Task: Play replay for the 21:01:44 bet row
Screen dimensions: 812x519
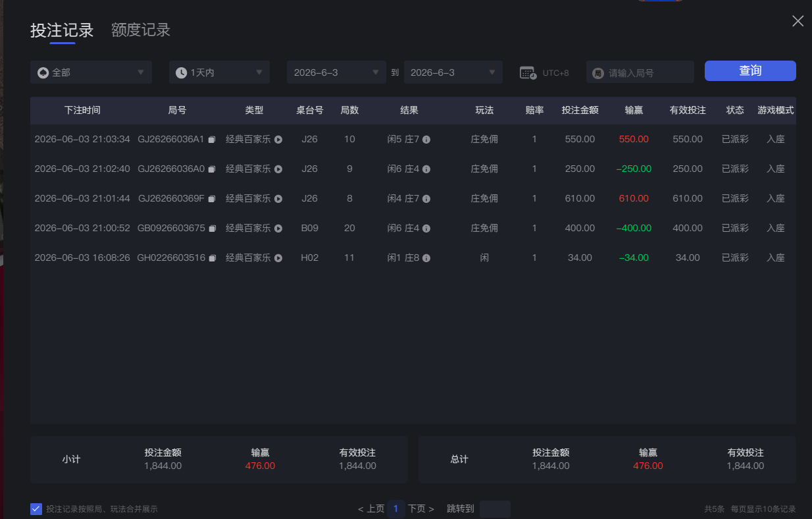Action: [278, 199]
